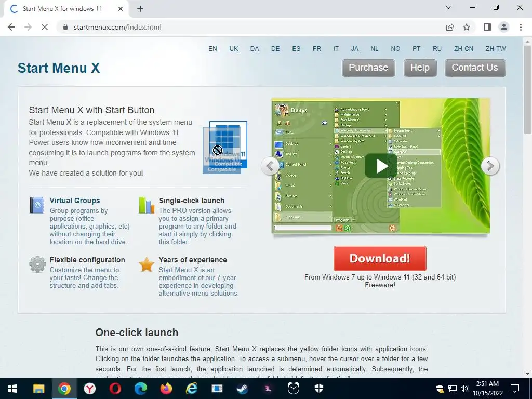Image resolution: width=532 pixels, height=399 pixels.
Task: Open the Windows Start button
Action: click(x=12, y=389)
